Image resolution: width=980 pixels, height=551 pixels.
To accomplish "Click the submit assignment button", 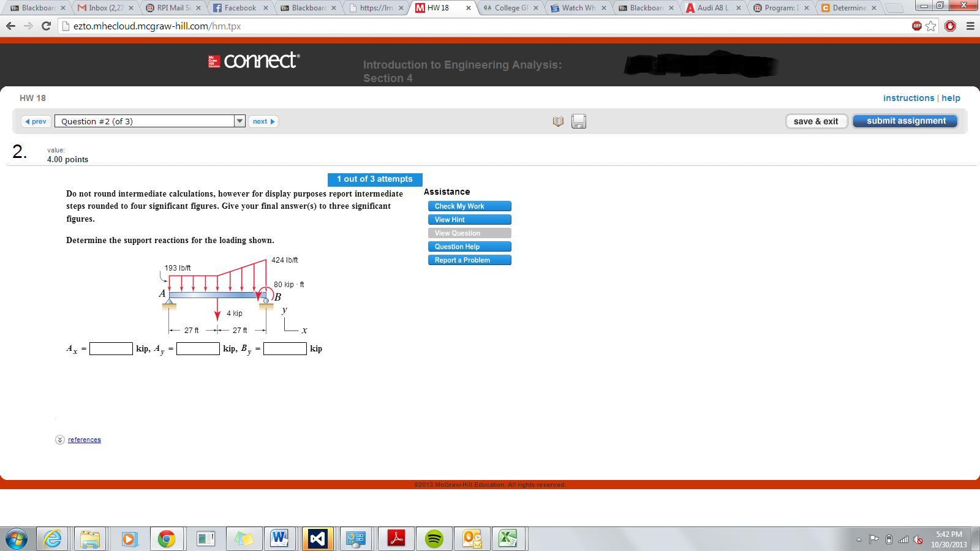I will click(905, 121).
